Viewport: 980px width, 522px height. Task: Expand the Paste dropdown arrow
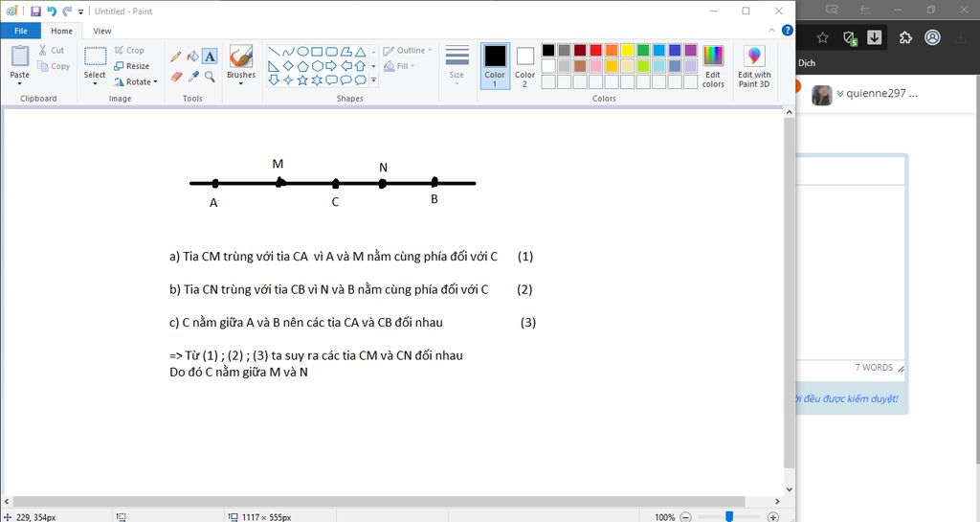pos(19,83)
